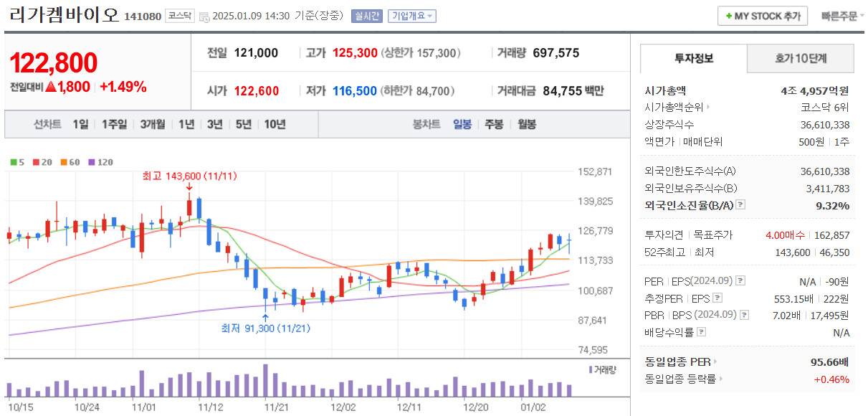Viewport: 868px width, 416px height.
Task: Open the 추정PER help icon
Action: pos(717,297)
